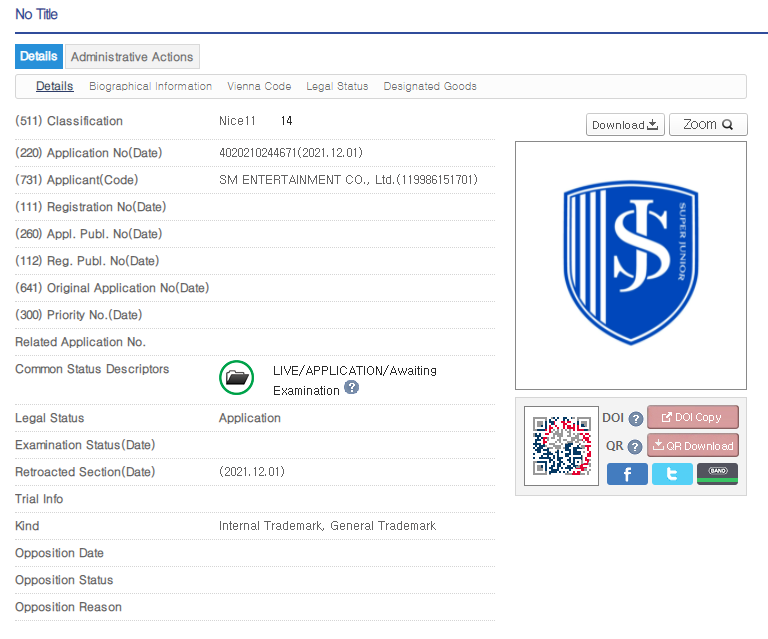Open Administrative Actions tab
This screenshot has width=768, height=639.
coord(132,57)
